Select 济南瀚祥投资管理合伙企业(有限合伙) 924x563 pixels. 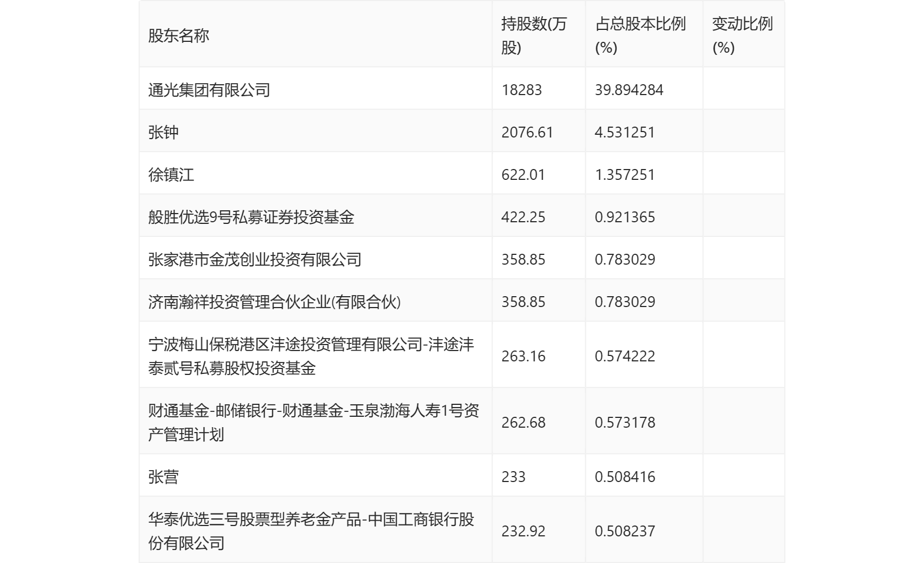tap(274, 302)
